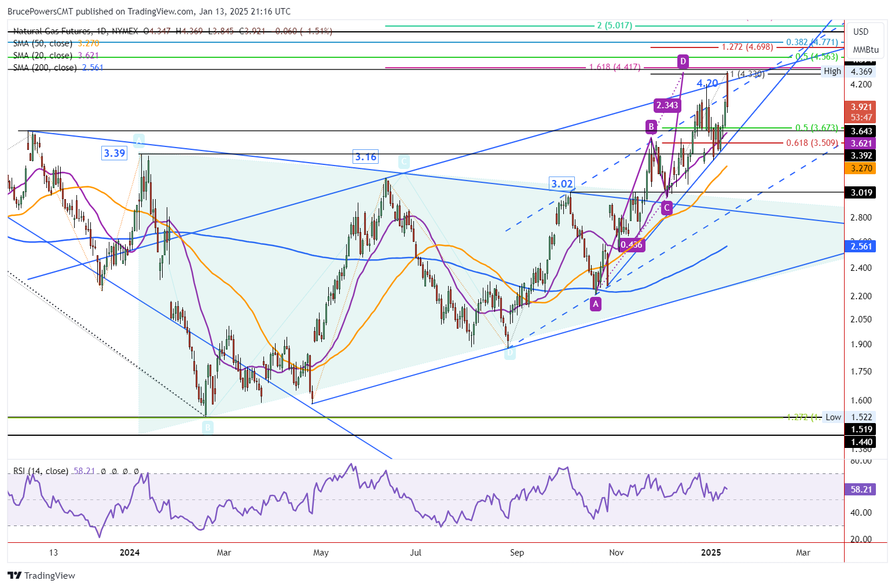Click the published header text by BrucePowersCMT

coord(149,11)
